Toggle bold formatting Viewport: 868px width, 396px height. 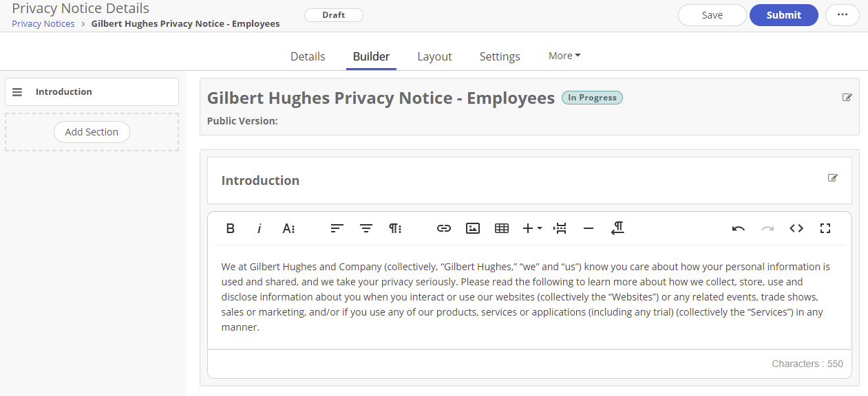[x=231, y=228]
